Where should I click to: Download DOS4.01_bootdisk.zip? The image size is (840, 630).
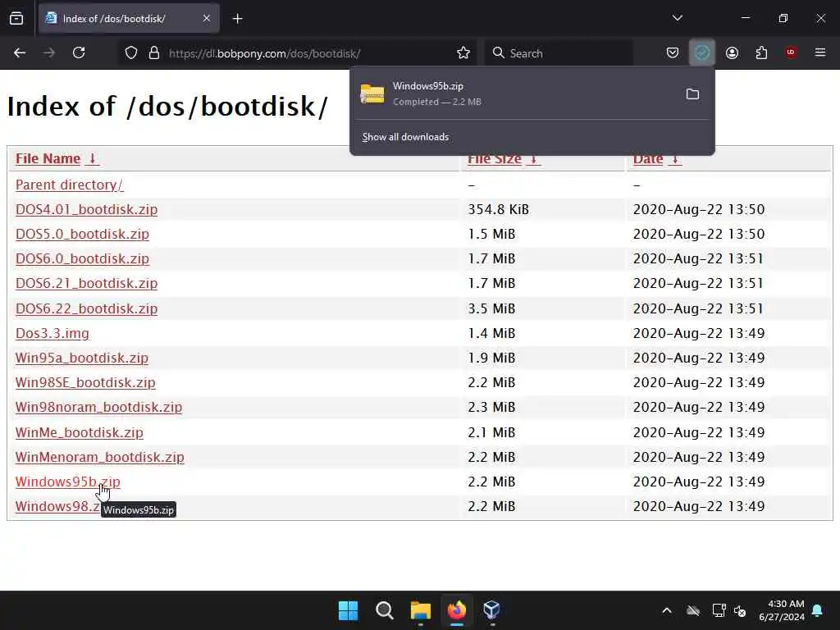(86, 209)
